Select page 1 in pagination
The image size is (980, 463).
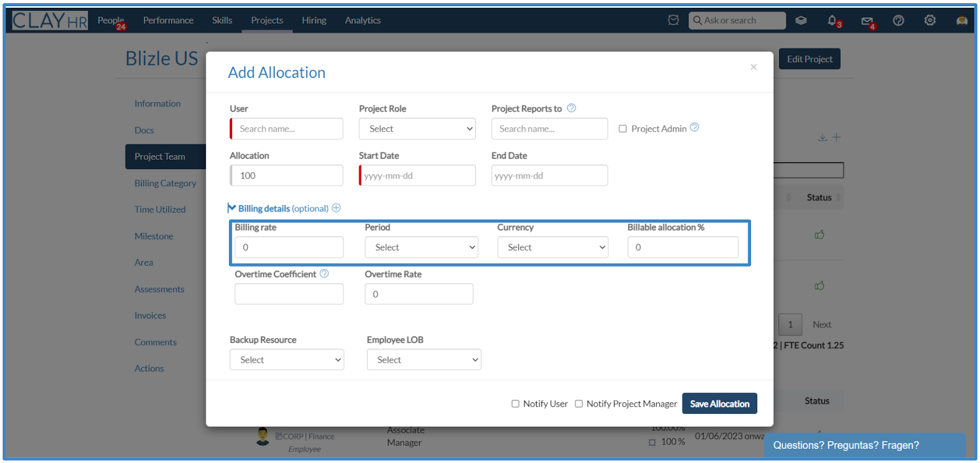790,325
